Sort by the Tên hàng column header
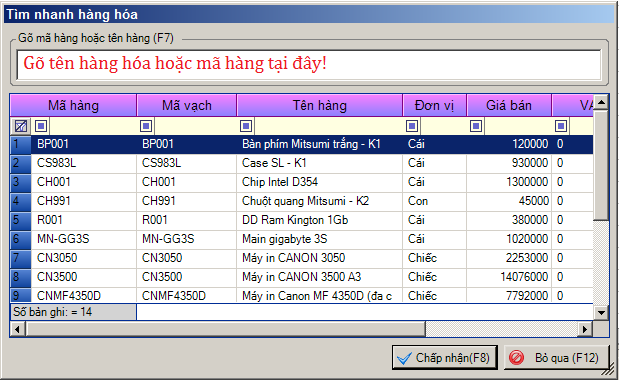The height and width of the screenshot is (380, 619). (320, 105)
